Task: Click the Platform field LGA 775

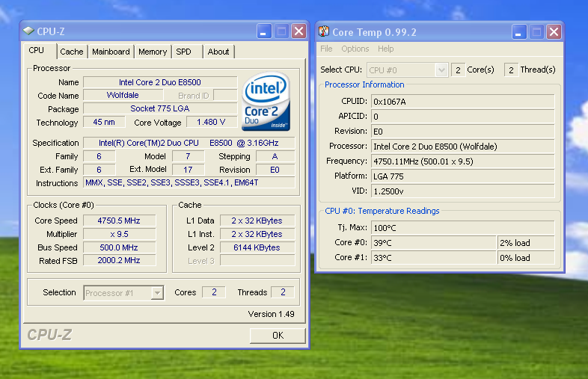Action: pos(463,176)
